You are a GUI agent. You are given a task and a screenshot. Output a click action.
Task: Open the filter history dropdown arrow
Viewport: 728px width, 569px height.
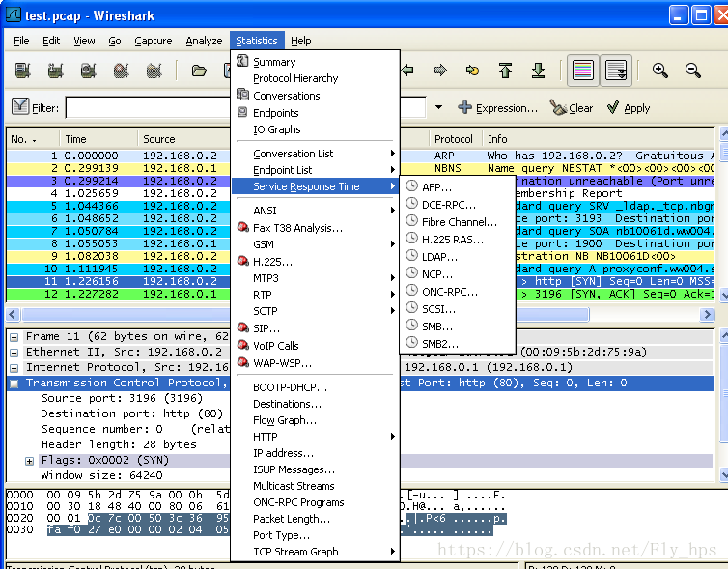tap(438, 107)
